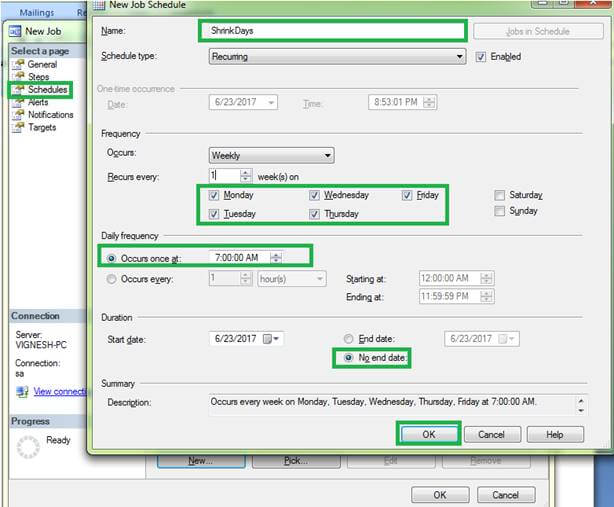Click the Ending at spinner for 11:59:59 PM
This screenshot has width=614, height=507.
[486, 296]
